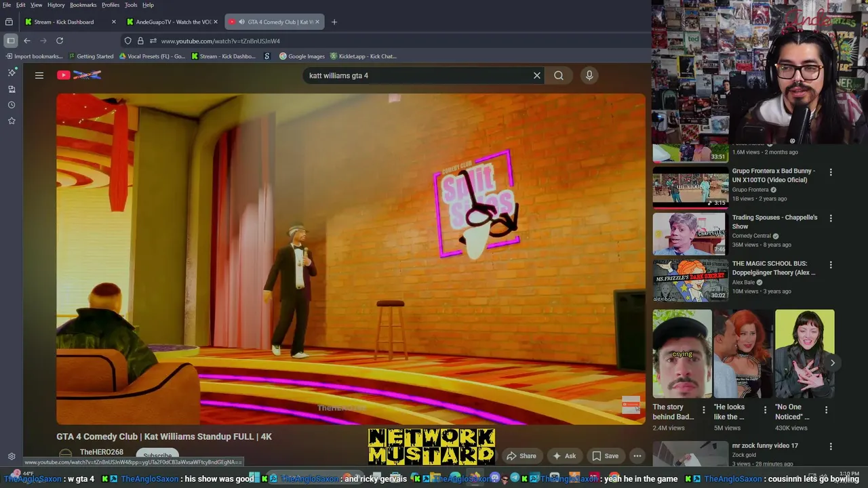Open Google Images bookmark

click(x=302, y=56)
